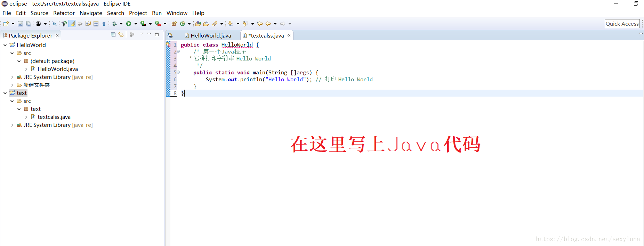The width and height of the screenshot is (644, 246).
Task: Click the Search flashlight icon
Action: 215,24
